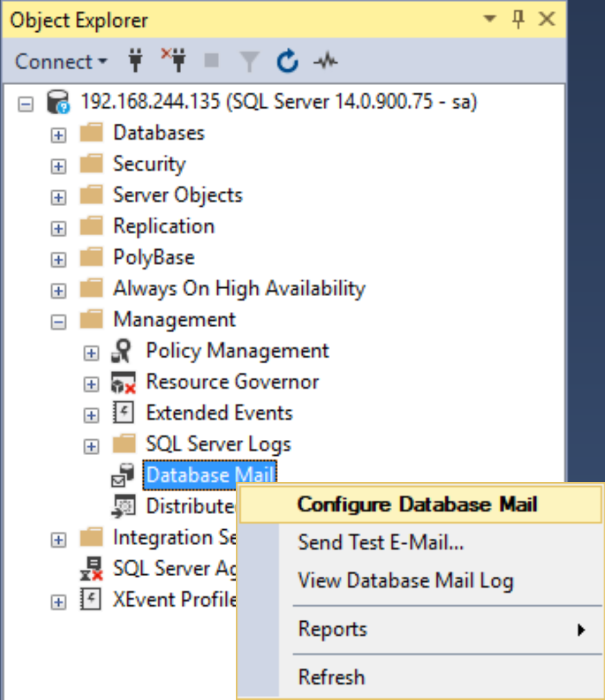Image resolution: width=605 pixels, height=700 pixels.
Task: Click the Databases folder icon
Action: pos(91,133)
